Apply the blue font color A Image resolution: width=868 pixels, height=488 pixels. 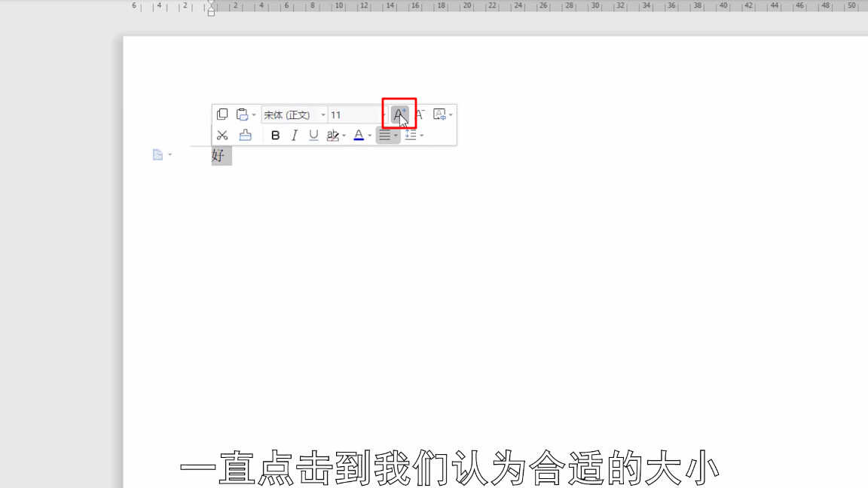pyautogui.click(x=359, y=135)
